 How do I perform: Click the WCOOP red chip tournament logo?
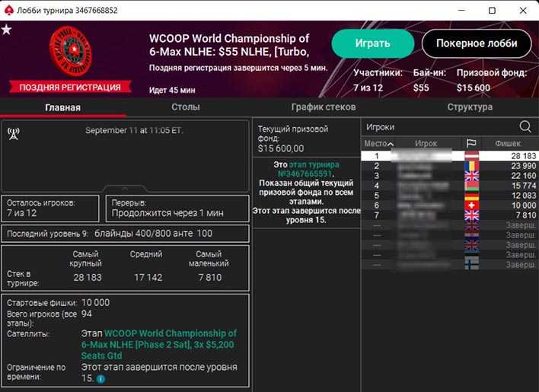[x=71, y=51]
